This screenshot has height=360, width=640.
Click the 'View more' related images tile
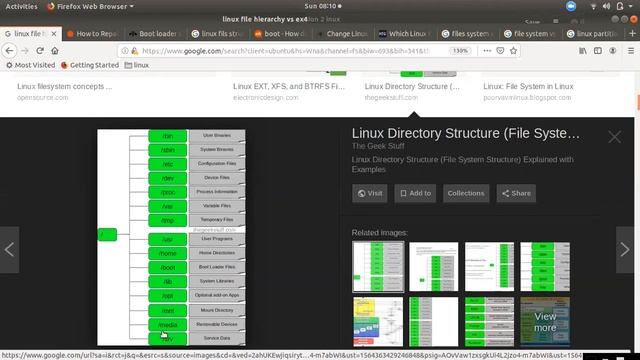(x=545, y=322)
